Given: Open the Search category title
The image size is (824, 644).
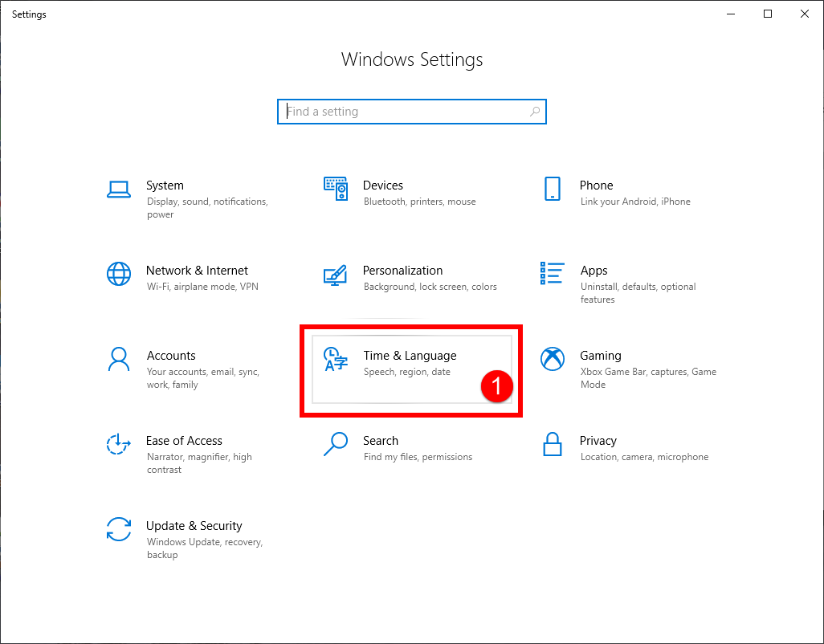Looking at the screenshot, I should [381, 441].
